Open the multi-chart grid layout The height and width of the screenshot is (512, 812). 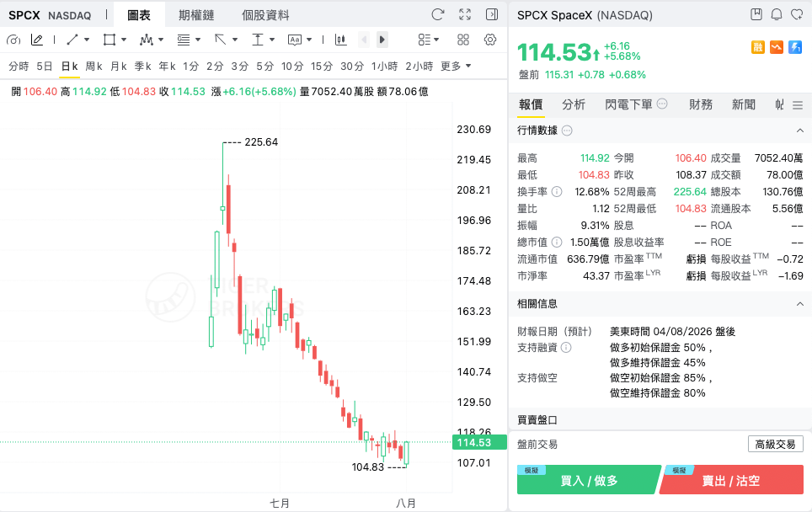click(463, 40)
